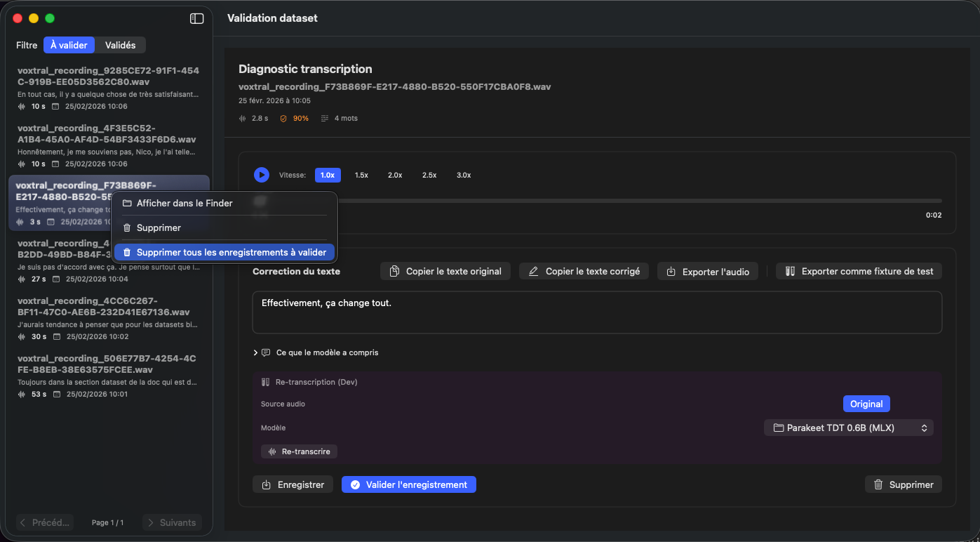
Task: Open recording ending in 38E63575FCEE.wav
Action: click(x=109, y=376)
